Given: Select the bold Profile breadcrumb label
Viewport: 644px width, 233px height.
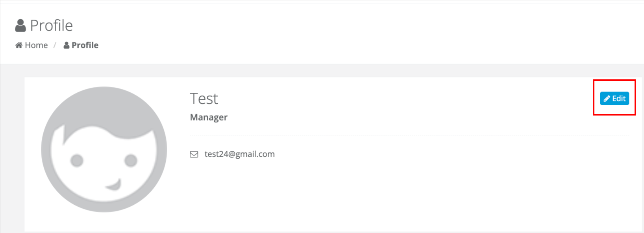Looking at the screenshot, I should point(85,45).
